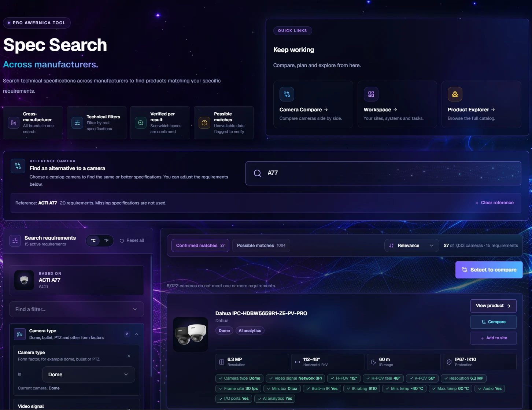This screenshot has width=532, height=410.
Task: Click the Dahua Compare button
Action: pos(493,322)
